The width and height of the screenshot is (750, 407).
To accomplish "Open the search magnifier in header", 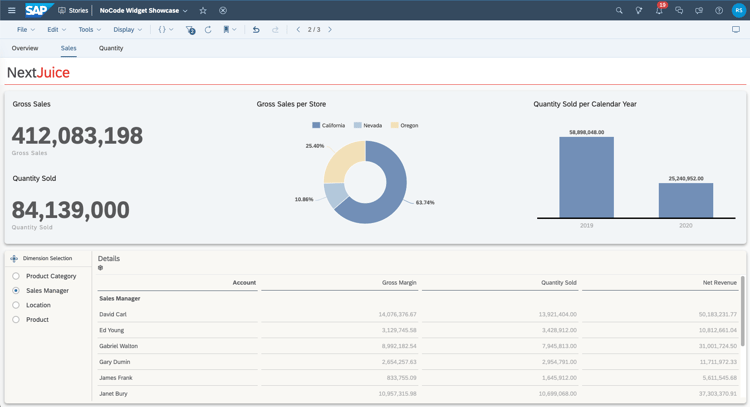I will tap(619, 10).
